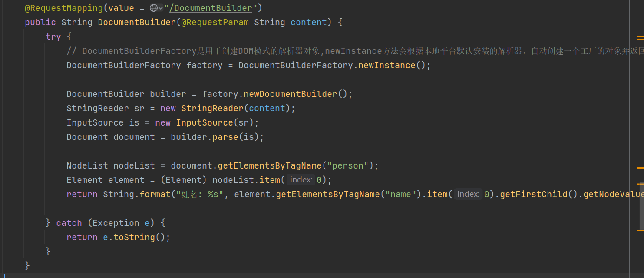Image resolution: width=644 pixels, height=278 pixels.
Task: Click the Chinese comment line about DocumentBuilderFactory
Action: coord(355,51)
